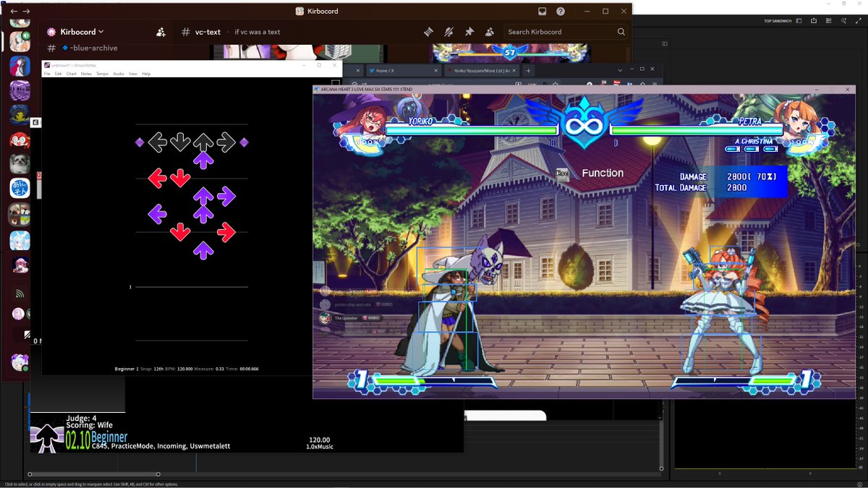
Task: Click the 1.0xMusic rate text
Action: point(319,447)
